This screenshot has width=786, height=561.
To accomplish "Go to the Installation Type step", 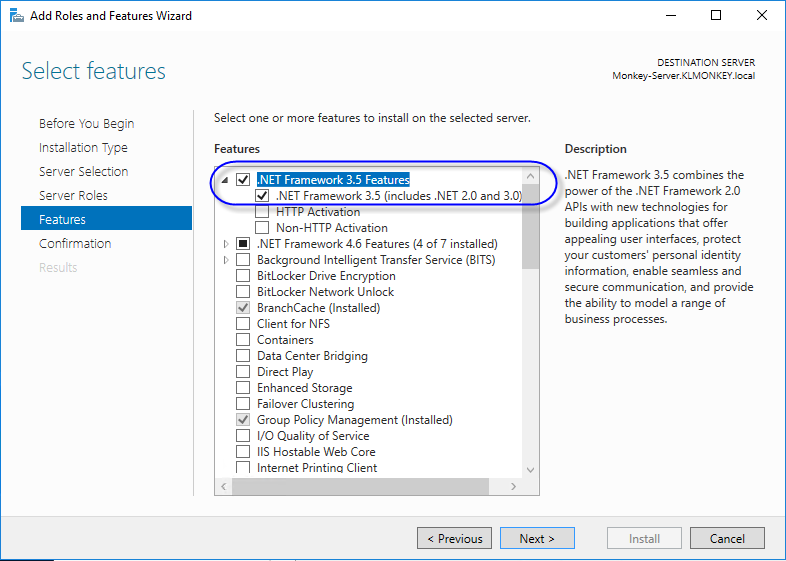I will [83, 147].
